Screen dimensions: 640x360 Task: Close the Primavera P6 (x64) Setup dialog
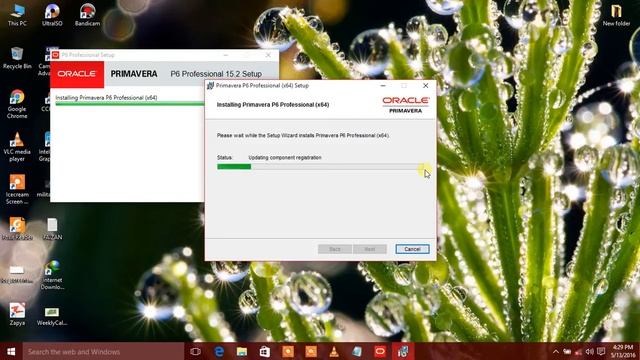tap(425, 85)
